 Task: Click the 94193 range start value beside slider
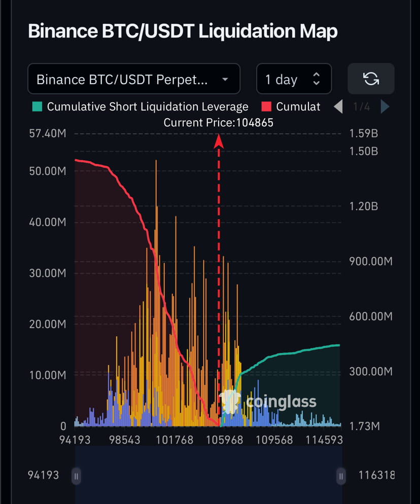43,475
